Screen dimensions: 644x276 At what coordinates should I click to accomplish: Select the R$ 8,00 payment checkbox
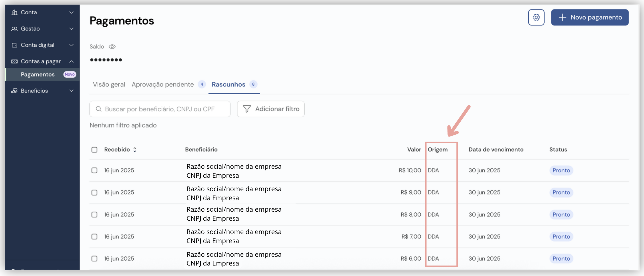[x=94, y=215]
